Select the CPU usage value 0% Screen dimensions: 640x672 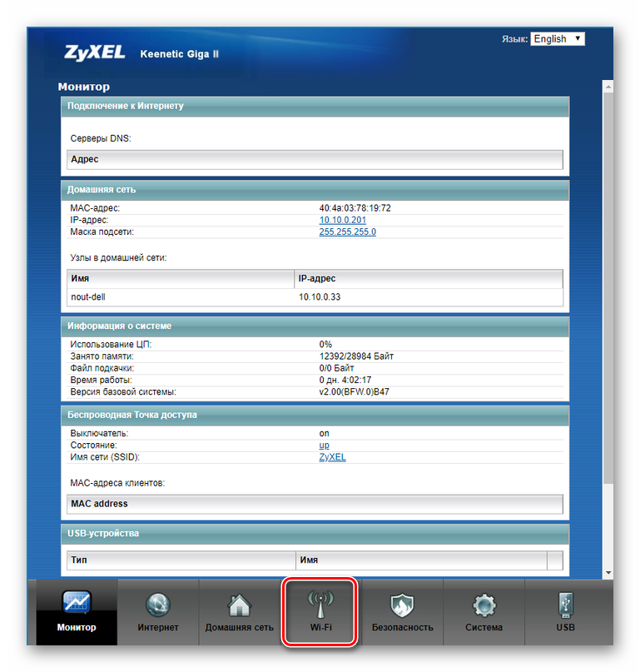click(325, 344)
